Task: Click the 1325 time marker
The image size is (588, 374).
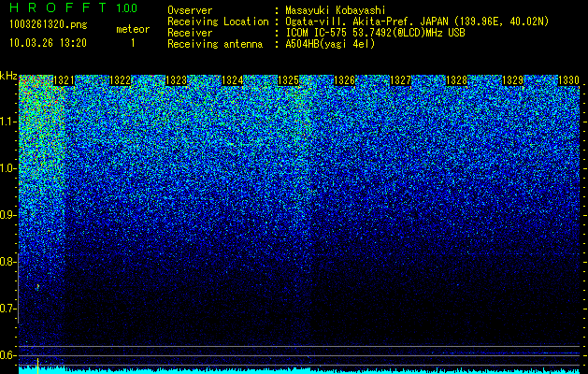Action: tap(288, 80)
